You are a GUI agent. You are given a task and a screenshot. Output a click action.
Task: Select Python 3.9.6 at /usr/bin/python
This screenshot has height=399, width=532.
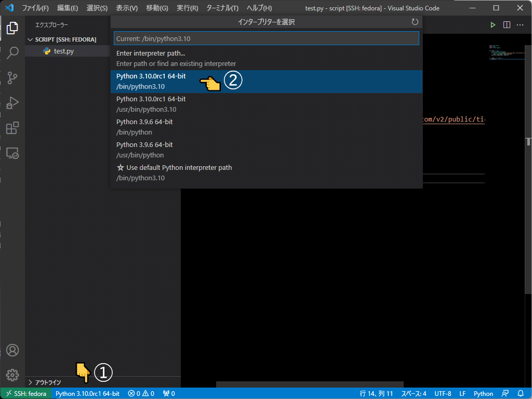(x=267, y=150)
